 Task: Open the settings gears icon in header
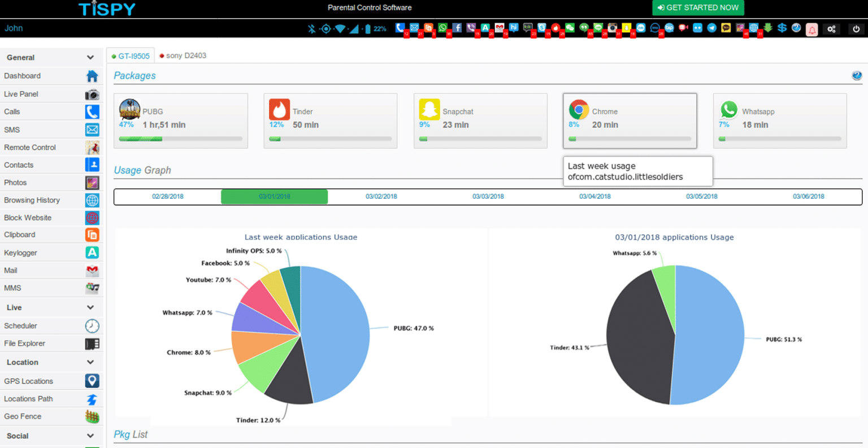click(831, 29)
